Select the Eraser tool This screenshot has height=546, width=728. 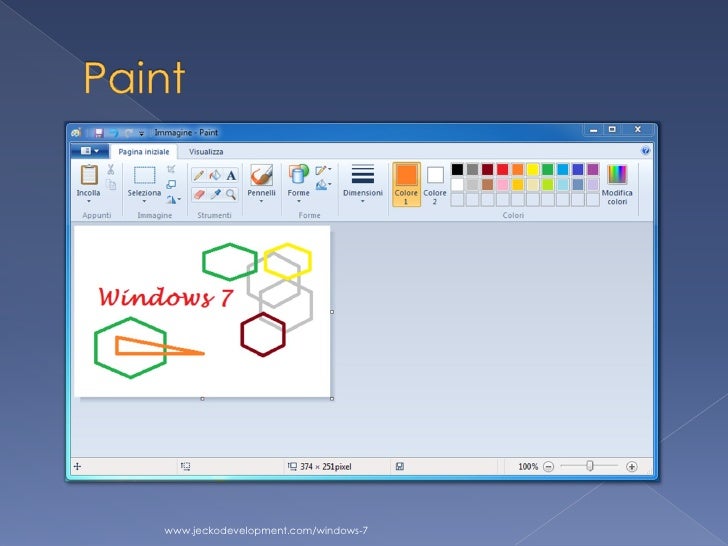coord(199,194)
